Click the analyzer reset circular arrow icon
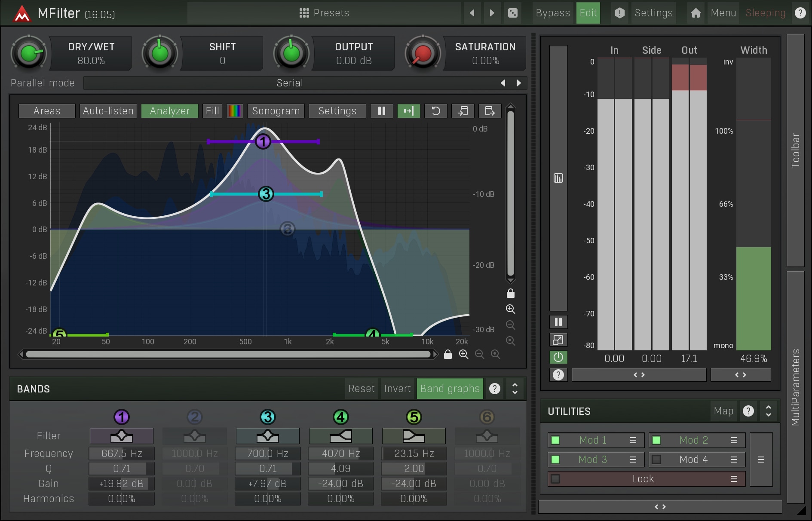Image resolution: width=812 pixels, height=521 pixels. pos(436,111)
